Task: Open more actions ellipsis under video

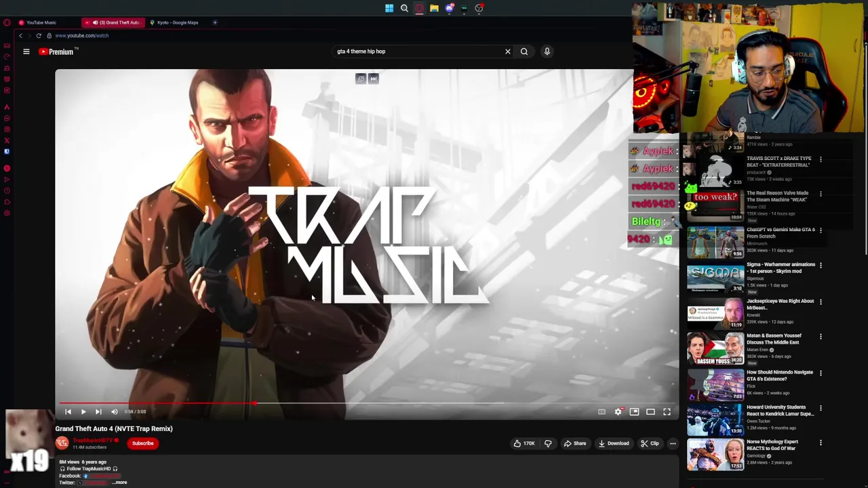Action: point(673,443)
